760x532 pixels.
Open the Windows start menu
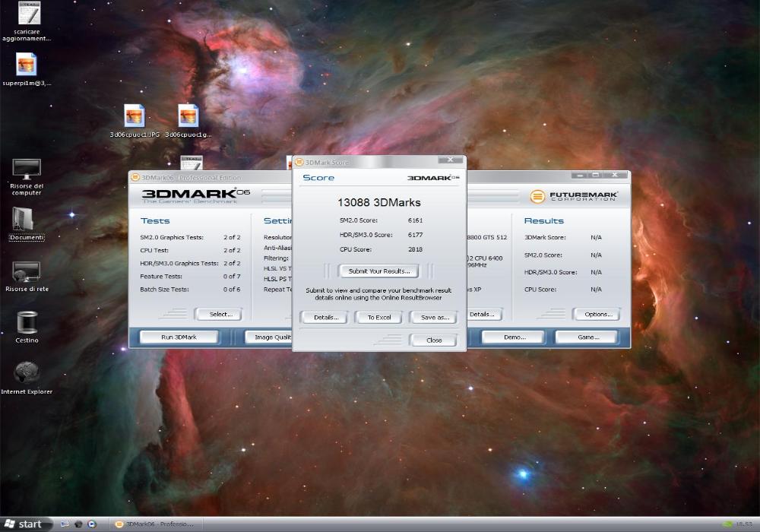tap(24, 524)
